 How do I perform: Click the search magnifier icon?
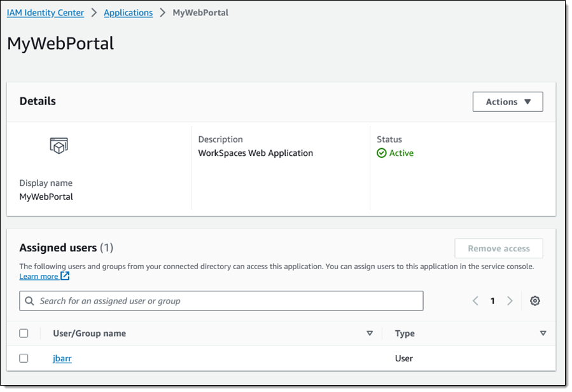(x=29, y=301)
